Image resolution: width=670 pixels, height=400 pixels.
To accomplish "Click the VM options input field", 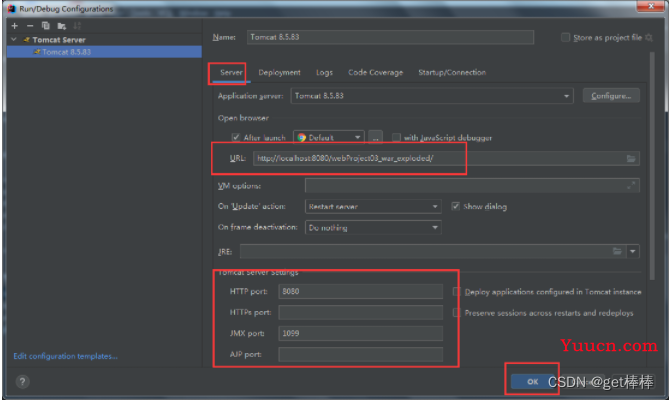I will coord(472,185).
